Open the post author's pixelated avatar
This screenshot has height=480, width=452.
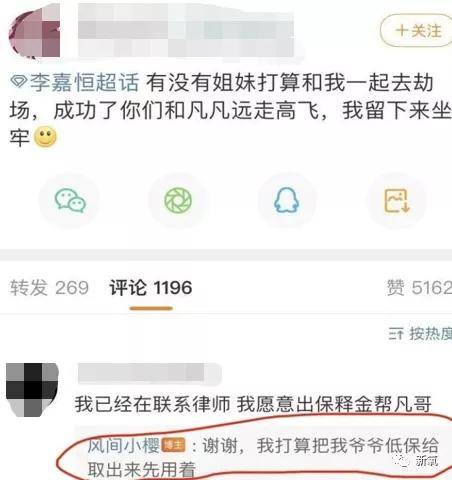click(x=35, y=33)
